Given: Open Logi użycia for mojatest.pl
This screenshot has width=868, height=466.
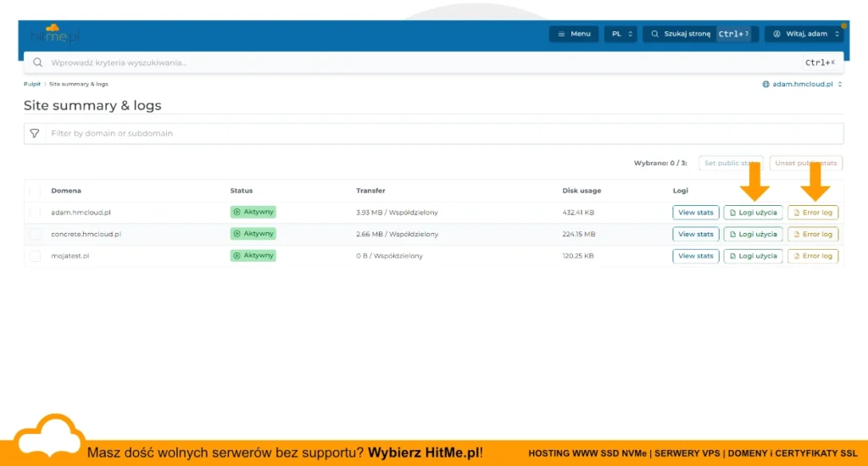Looking at the screenshot, I should point(753,256).
